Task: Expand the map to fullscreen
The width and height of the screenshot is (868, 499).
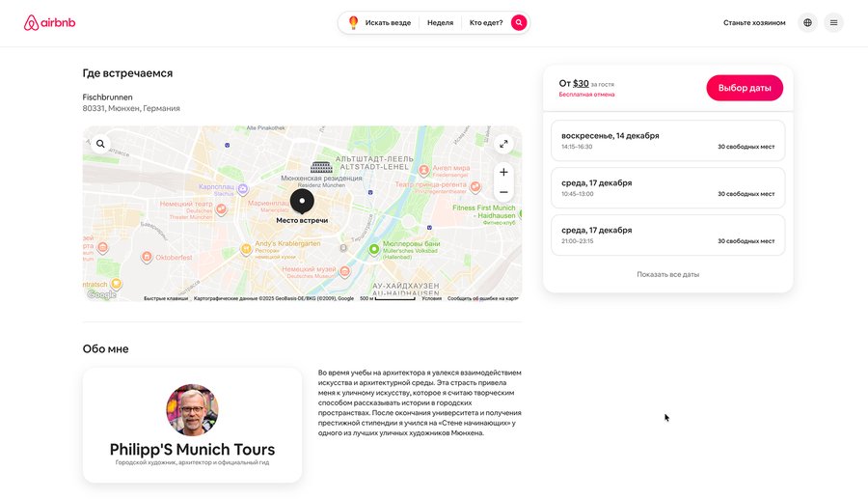Action: point(503,144)
